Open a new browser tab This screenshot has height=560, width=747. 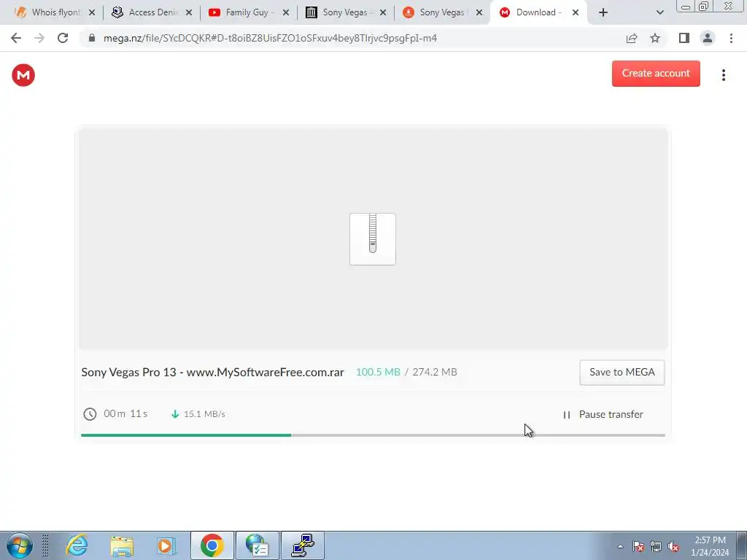pos(603,12)
